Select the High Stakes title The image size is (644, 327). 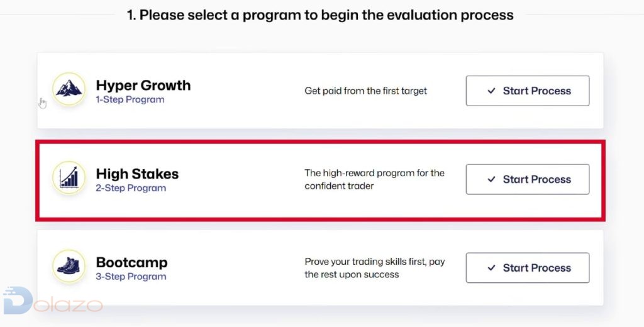[137, 174]
